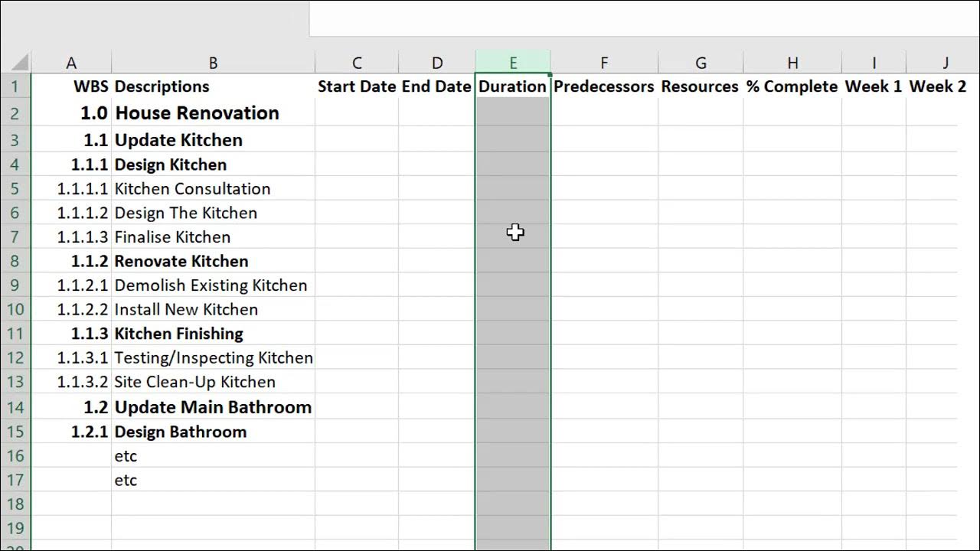Viewport: 980px width, 551px height.
Task: Click the Select All corner triangle
Action: pyautogui.click(x=21, y=63)
